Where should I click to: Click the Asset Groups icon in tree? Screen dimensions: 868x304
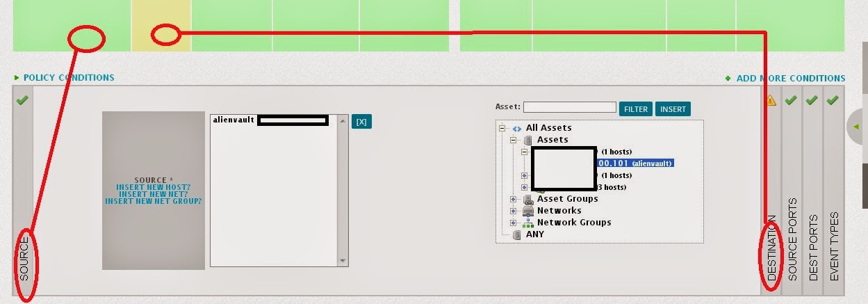tap(527, 199)
